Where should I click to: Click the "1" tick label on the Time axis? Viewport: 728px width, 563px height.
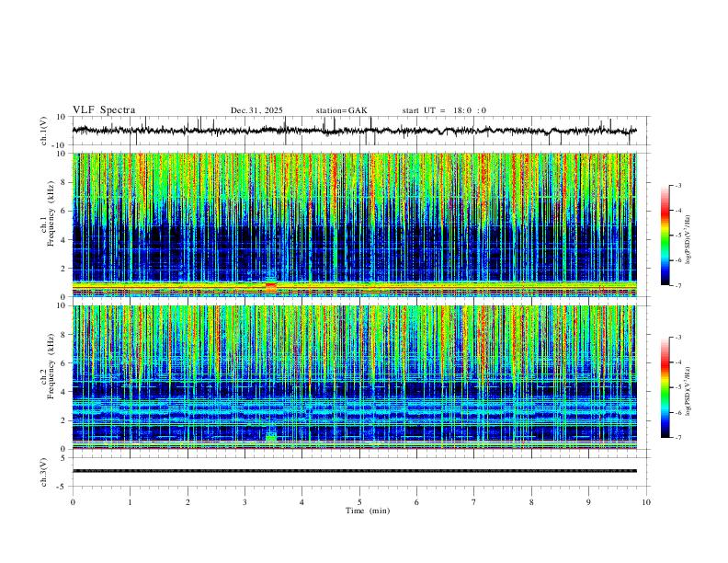[x=130, y=502]
